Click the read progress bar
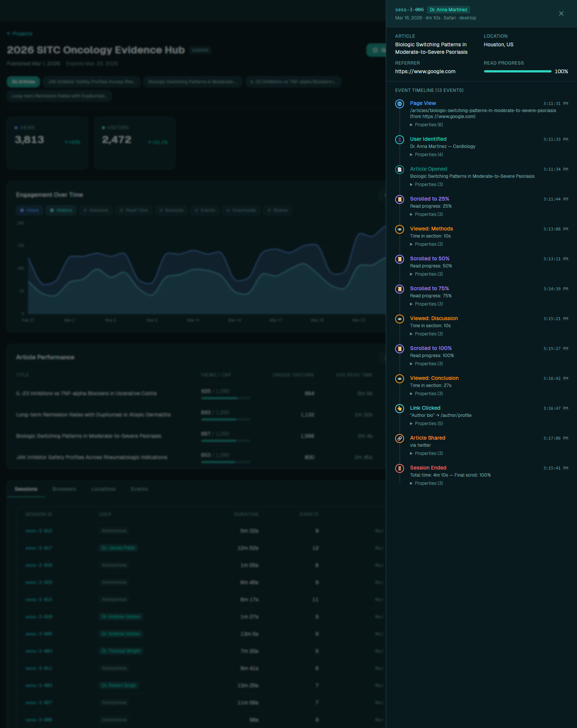This screenshot has width=577, height=728. pos(517,71)
